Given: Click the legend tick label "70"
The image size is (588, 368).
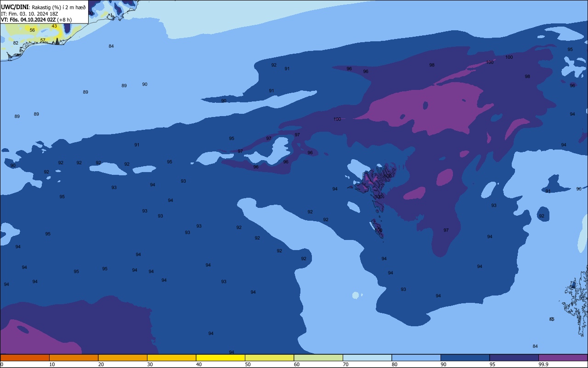Looking at the screenshot, I should tap(345, 364).
